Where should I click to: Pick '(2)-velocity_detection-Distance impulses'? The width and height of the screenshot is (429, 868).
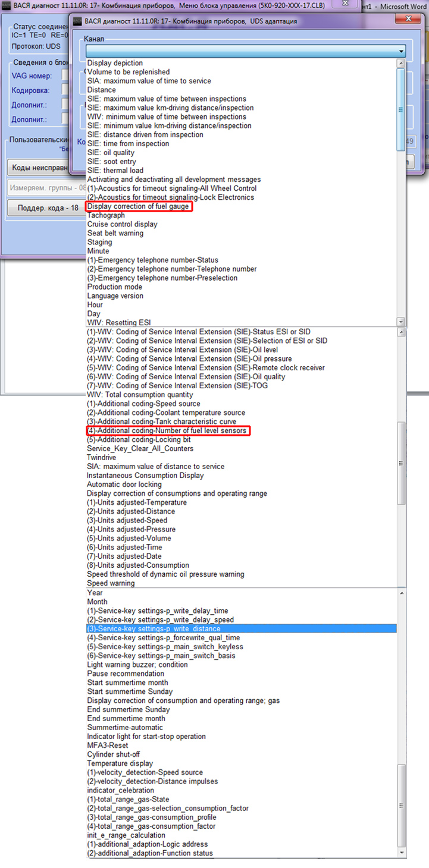pyautogui.click(x=152, y=781)
